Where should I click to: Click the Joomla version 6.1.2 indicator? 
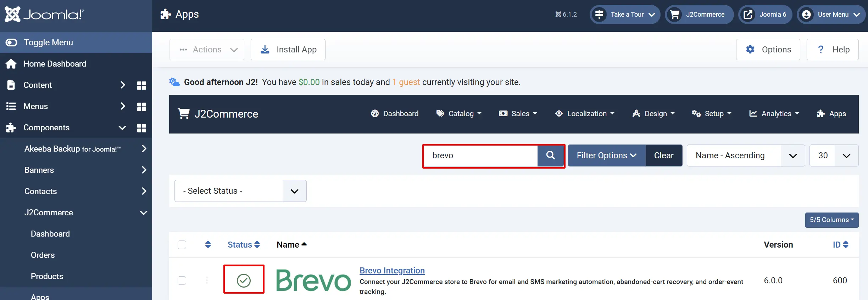pos(566,15)
